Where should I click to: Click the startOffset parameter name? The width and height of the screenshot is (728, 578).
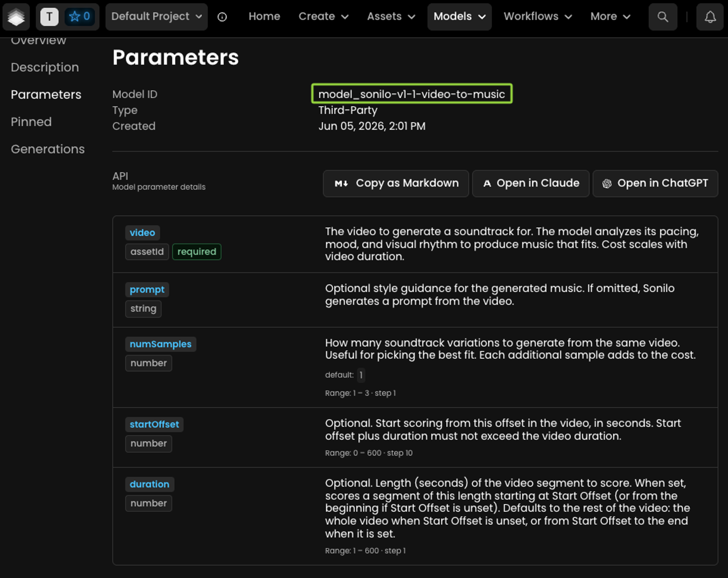pos(154,425)
